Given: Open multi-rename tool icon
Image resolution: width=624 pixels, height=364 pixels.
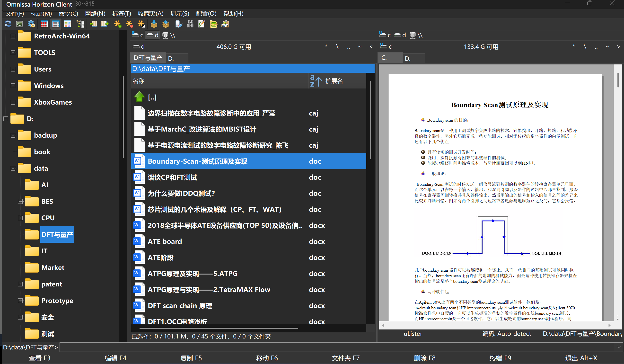Looking at the screenshot, I should 202,24.
